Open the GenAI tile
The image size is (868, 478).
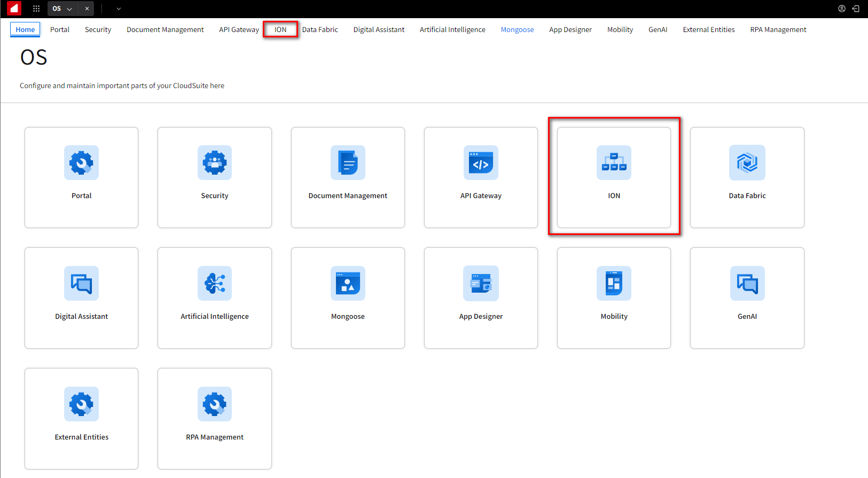pyautogui.click(x=747, y=297)
